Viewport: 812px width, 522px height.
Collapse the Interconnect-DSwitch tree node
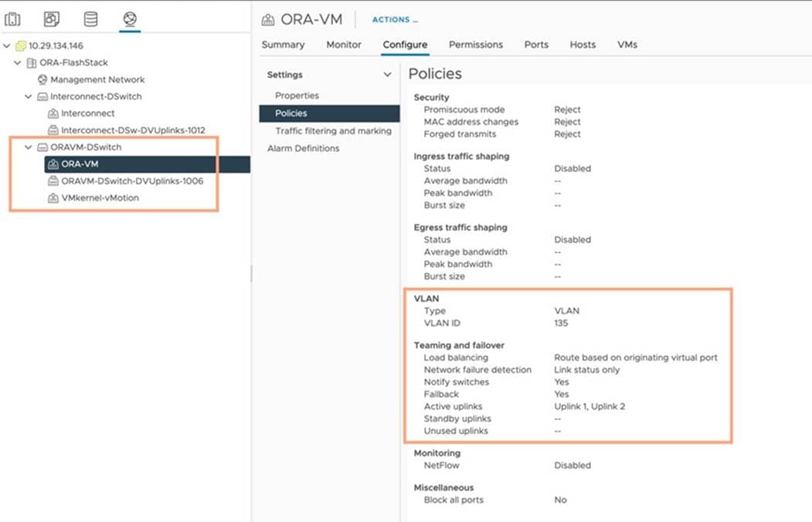[29, 97]
